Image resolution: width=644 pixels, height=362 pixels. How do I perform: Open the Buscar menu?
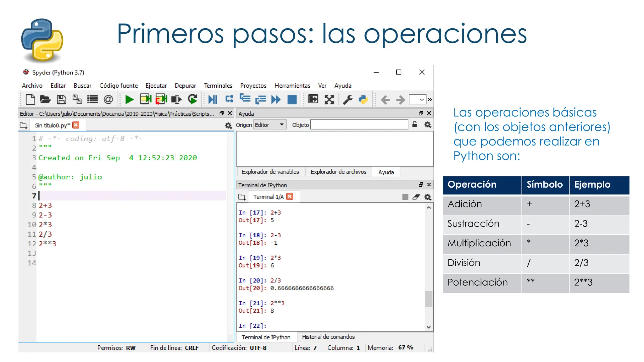(x=82, y=85)
